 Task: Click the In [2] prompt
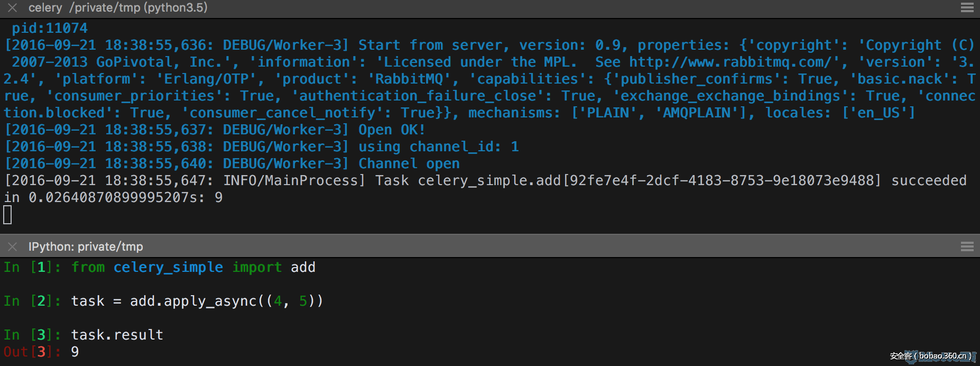coord(32,301)
